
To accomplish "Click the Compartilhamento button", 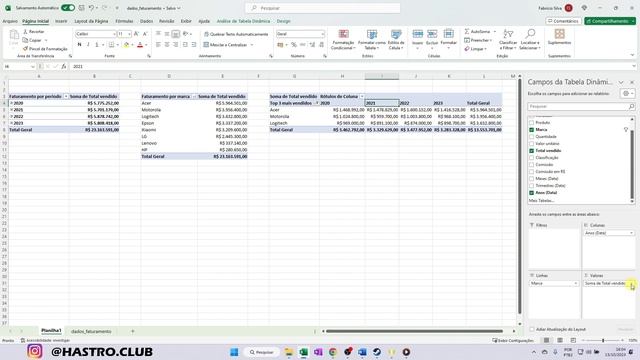I will point(610,21).
